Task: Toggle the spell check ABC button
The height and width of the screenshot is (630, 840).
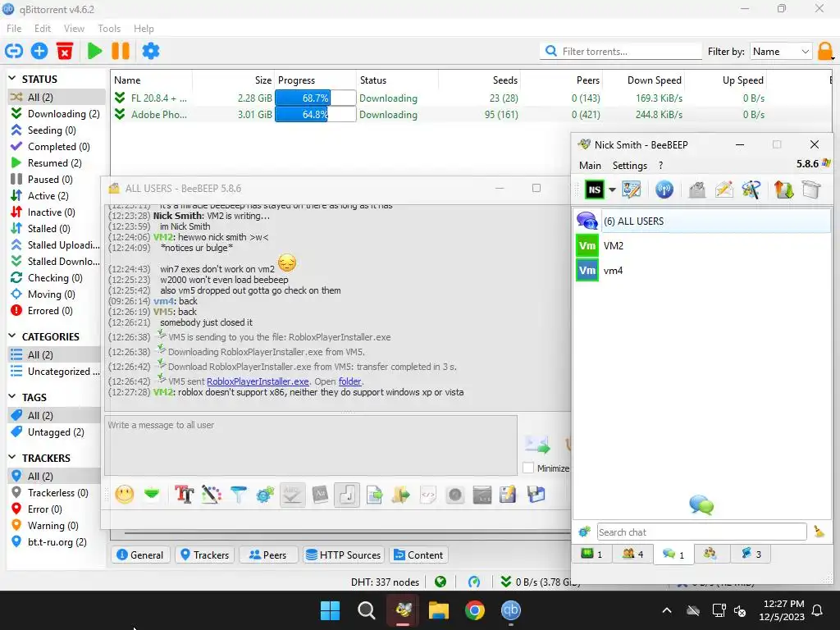Action: tap(293, 494)
